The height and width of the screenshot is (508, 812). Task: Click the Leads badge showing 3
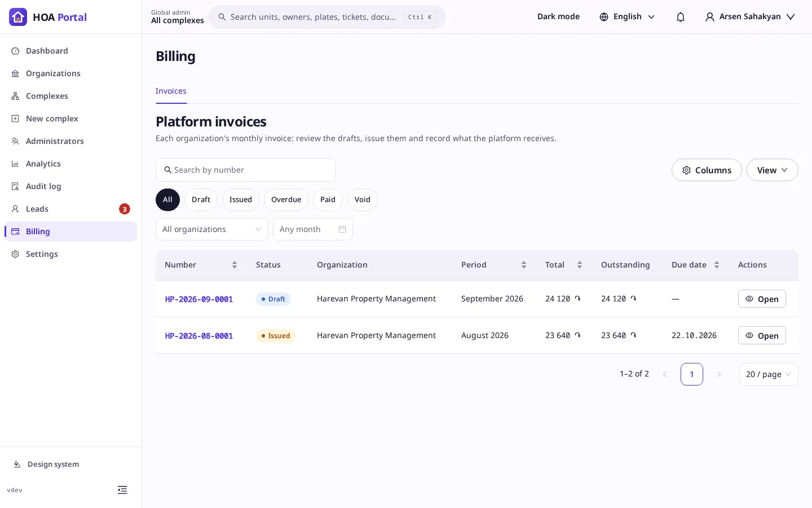click(125, 209)
